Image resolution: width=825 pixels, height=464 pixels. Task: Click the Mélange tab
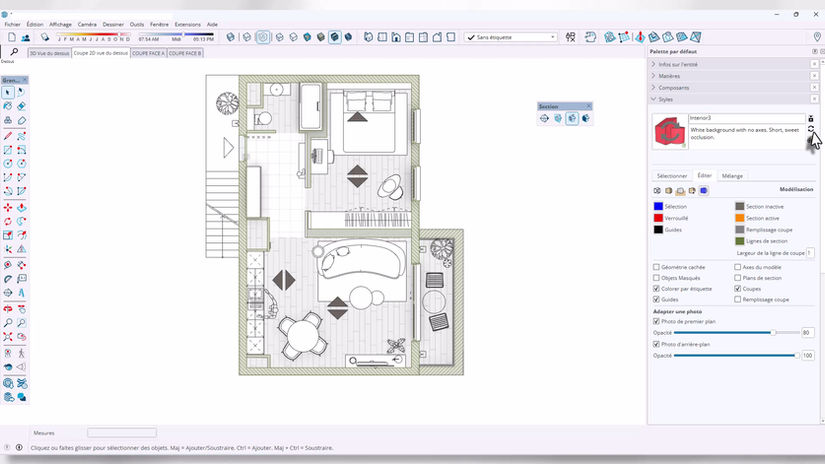[x=732, y=176]
